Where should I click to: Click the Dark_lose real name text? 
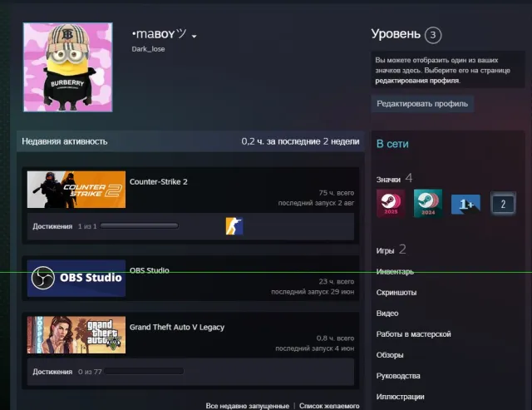pyautogui.click(x=148, y=49)
